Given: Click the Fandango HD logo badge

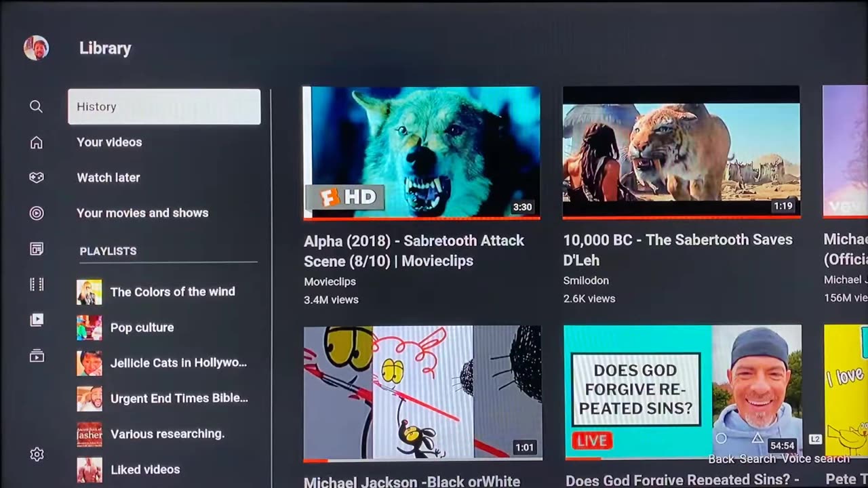Looking at the screenshot, I should click(345, 197).
